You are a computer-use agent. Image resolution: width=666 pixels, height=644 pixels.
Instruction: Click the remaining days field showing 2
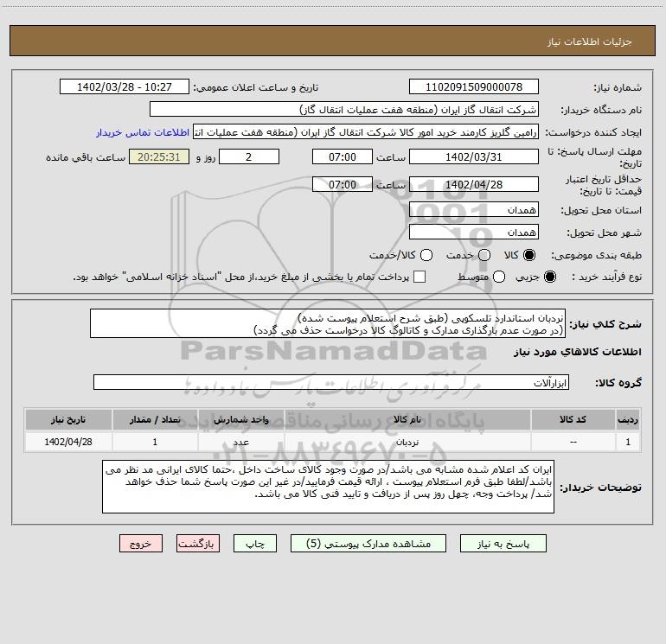click(x=249, y=156)
